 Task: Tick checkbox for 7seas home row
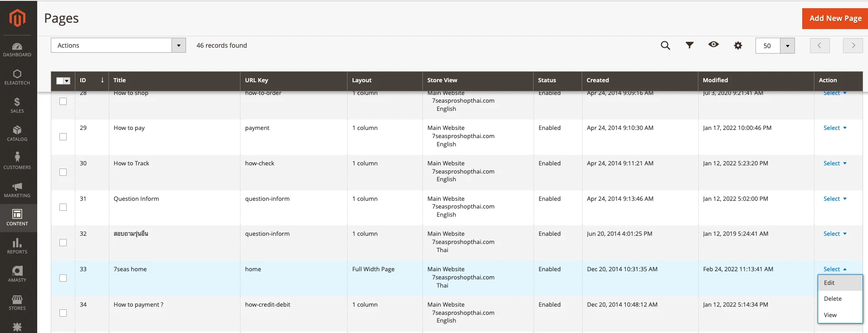tap(63, 278)
